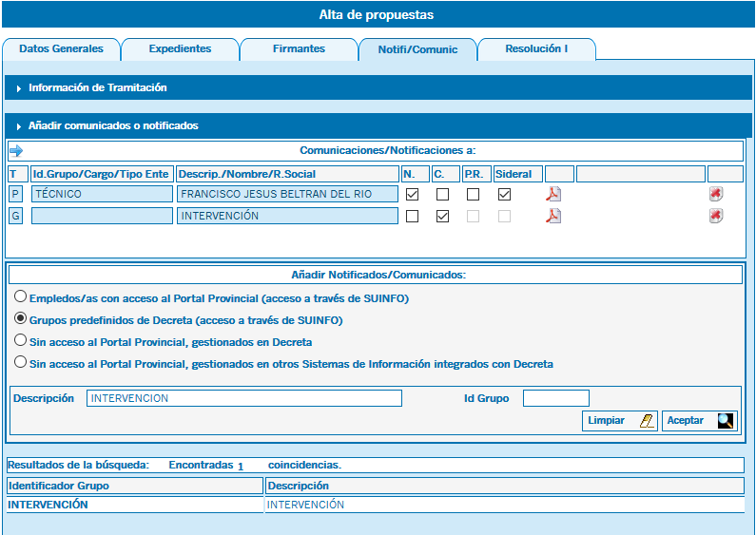756x535 pixels.
Task: Click the type cell P
Action: click(x=15, y=194)
